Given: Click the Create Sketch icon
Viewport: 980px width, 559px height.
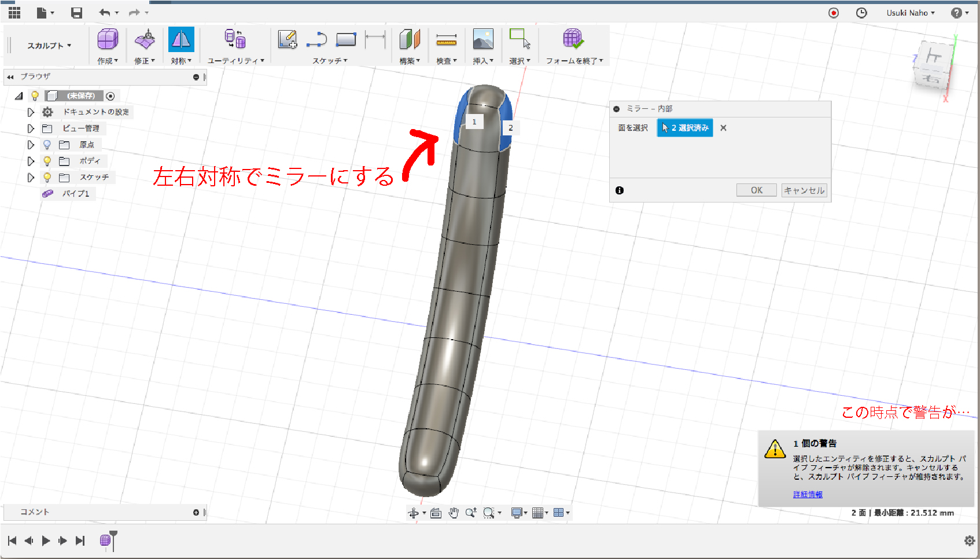Looking at the screenshot, I should 287,39.
